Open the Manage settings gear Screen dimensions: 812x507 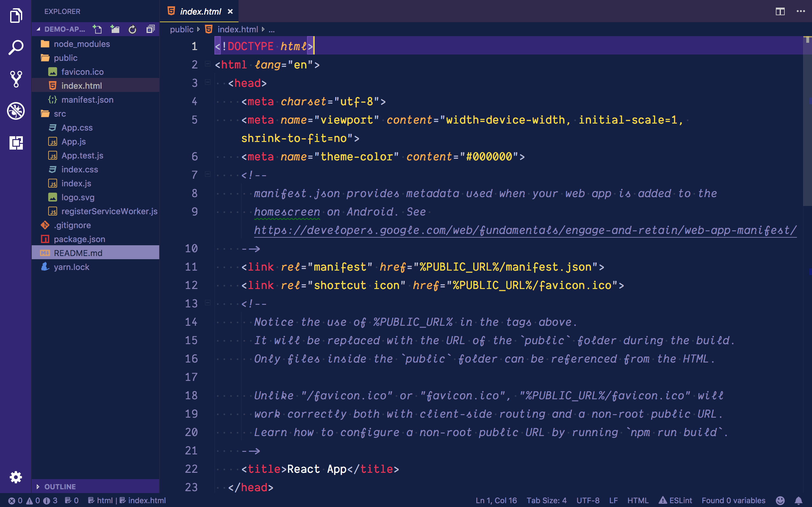(16, 477)
